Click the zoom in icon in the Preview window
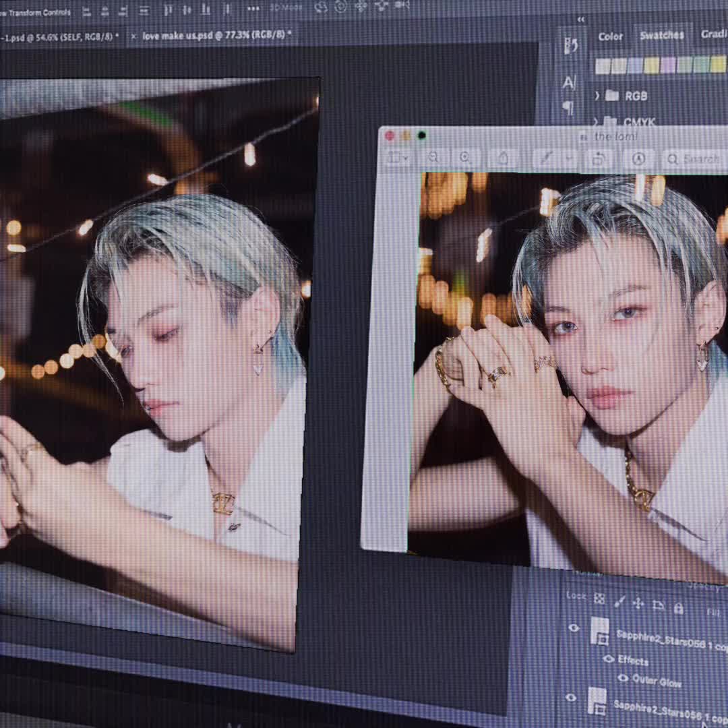This screenshot has height=728, width=728. click(x=464, y=157)
